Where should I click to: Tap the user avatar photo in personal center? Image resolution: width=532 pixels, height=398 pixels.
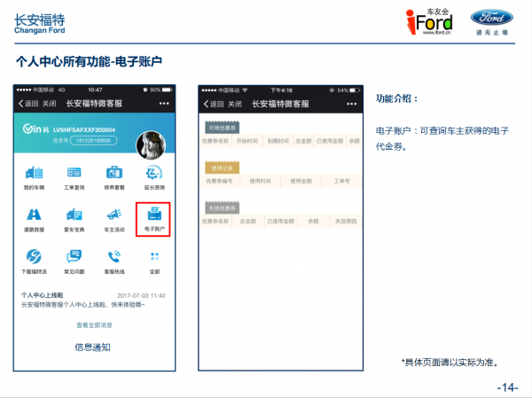tap(151, 145)
